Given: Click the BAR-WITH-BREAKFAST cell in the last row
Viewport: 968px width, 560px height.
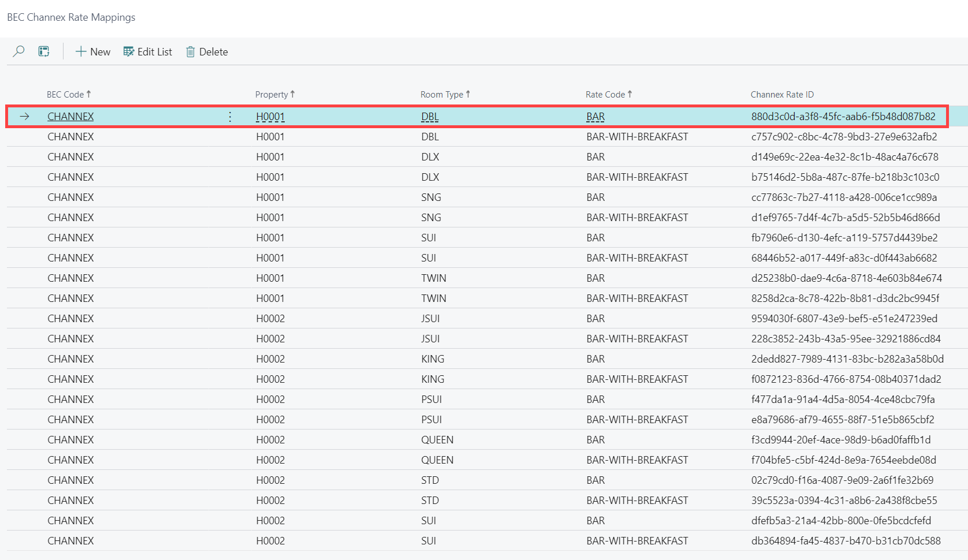Looking at the screenshot, I should point(637,541).
